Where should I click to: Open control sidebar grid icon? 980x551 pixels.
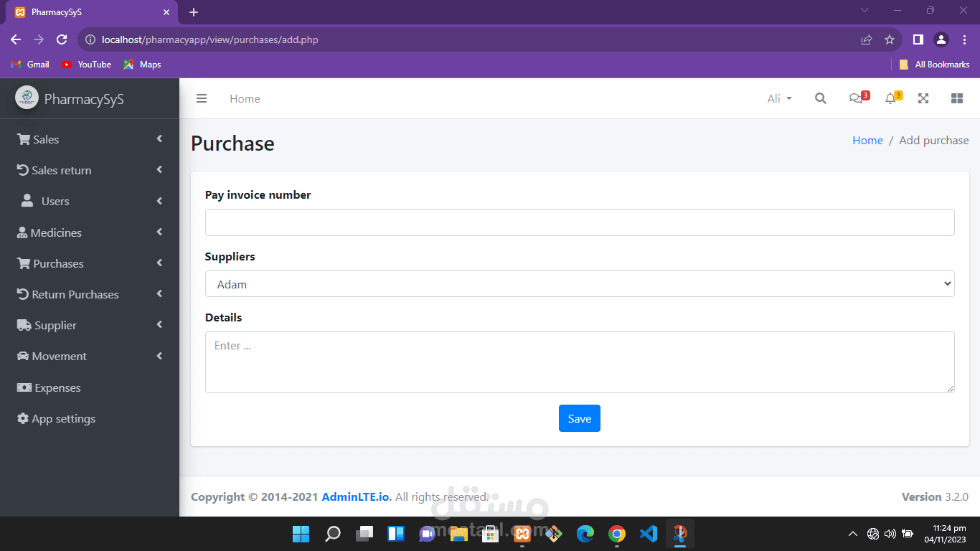click(x=956, y=98)
